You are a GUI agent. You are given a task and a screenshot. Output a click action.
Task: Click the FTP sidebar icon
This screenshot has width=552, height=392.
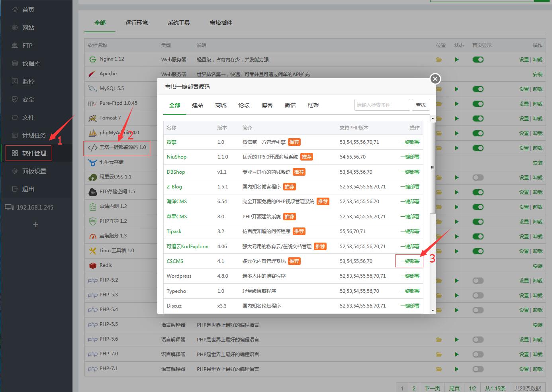click(15, 45)
